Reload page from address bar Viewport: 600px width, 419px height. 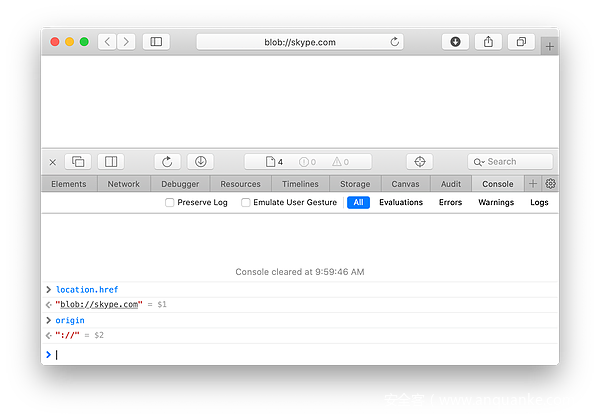395,42
